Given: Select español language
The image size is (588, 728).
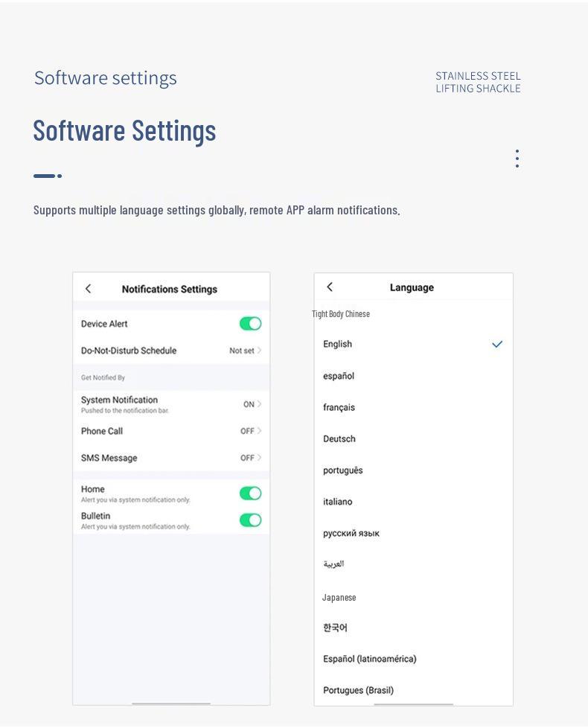Looking at the screenshot, I should [x=413, y=376].
